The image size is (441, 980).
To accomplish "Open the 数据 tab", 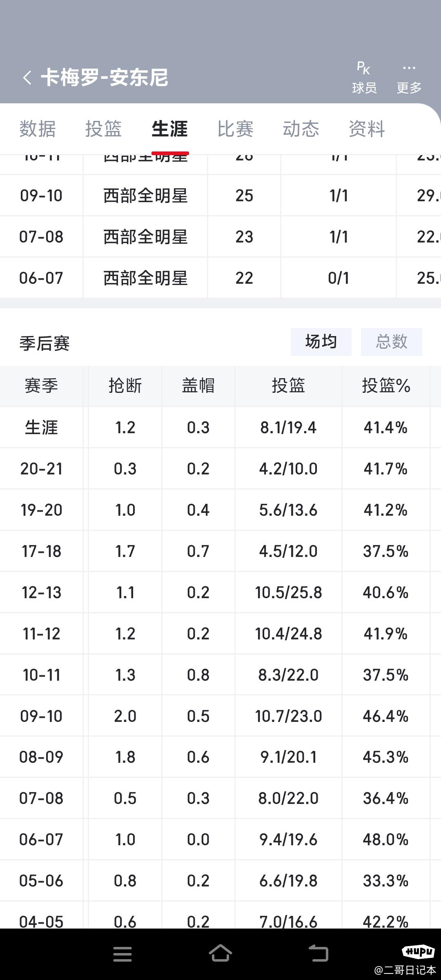I will [38, 129].
